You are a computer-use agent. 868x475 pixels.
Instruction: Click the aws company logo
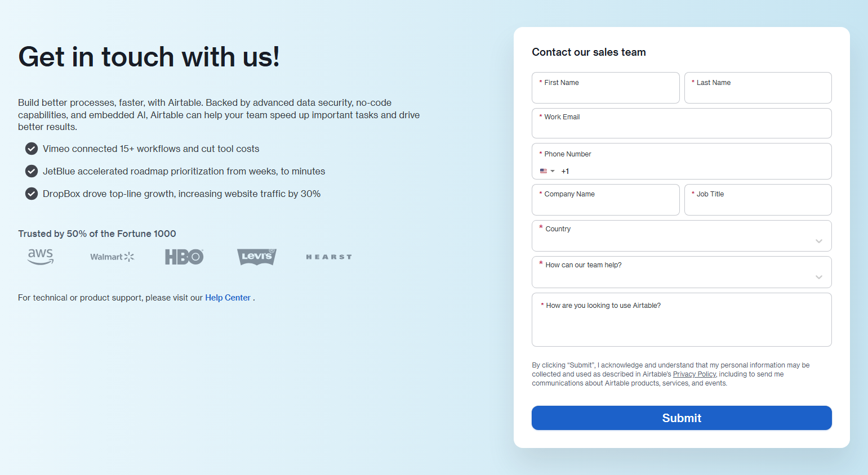(x=40, y=257)
